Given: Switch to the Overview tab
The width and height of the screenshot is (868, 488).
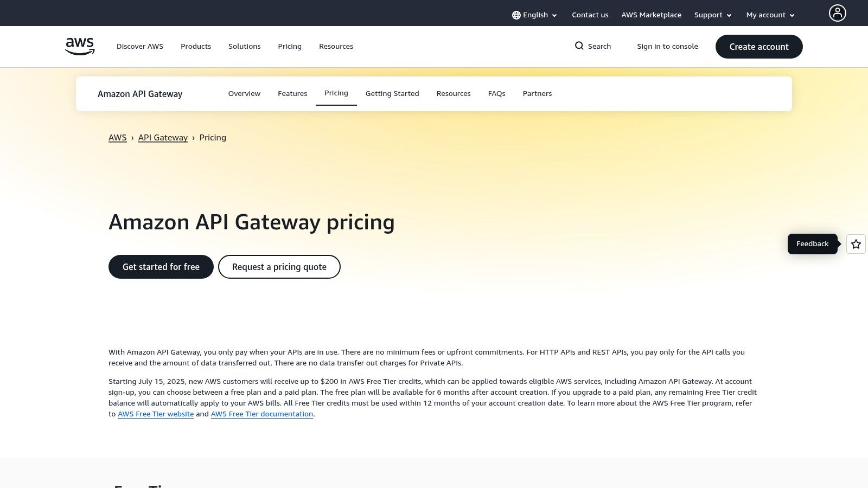Looking at the screenshot, I should [244, 93].
